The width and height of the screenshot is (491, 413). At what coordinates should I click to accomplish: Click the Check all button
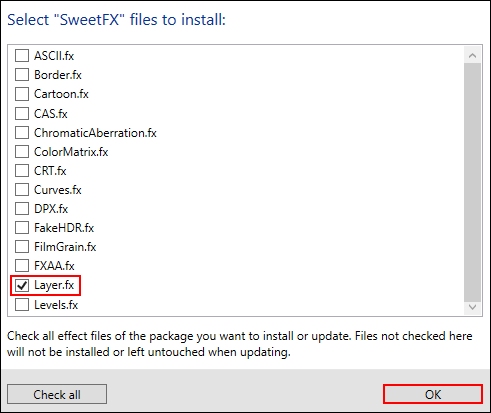(57, 394)
